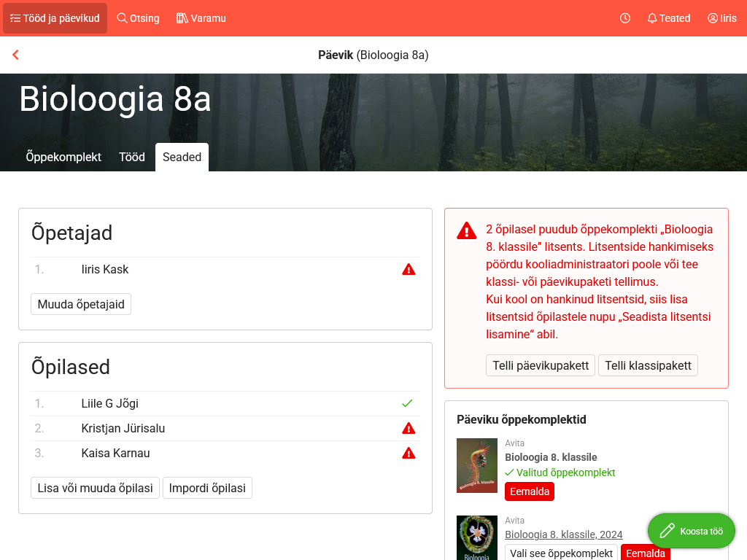Click the Koosta töö floating button
Image resolution: width=747 pixels, height=560 pixels.
[691, 531]
